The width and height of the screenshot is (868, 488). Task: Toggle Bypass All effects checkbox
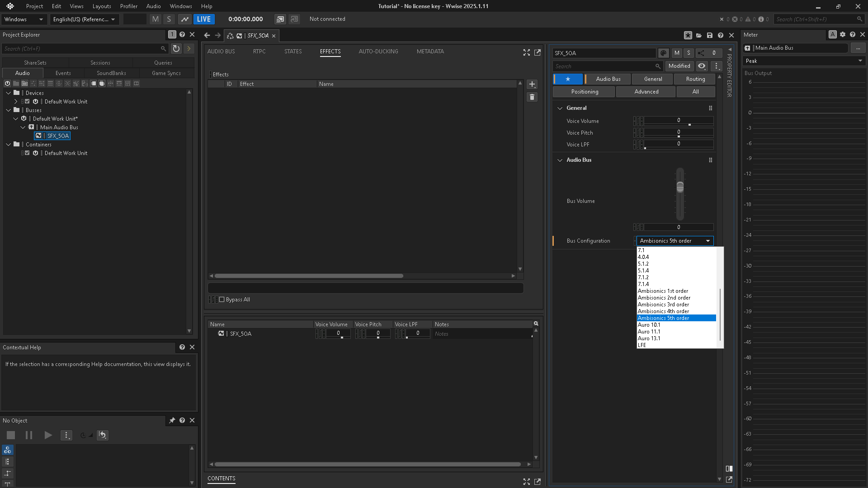222,300
